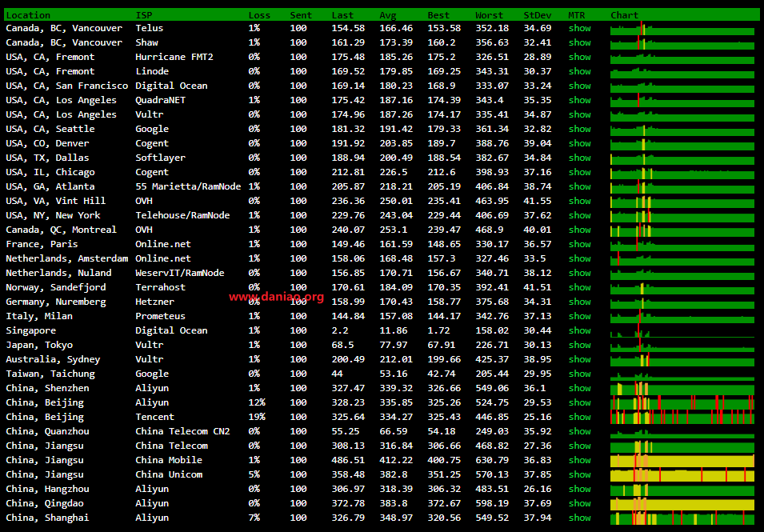Click the MTR column header
Screen dimensions: 764x532
(x=577, y=15)
